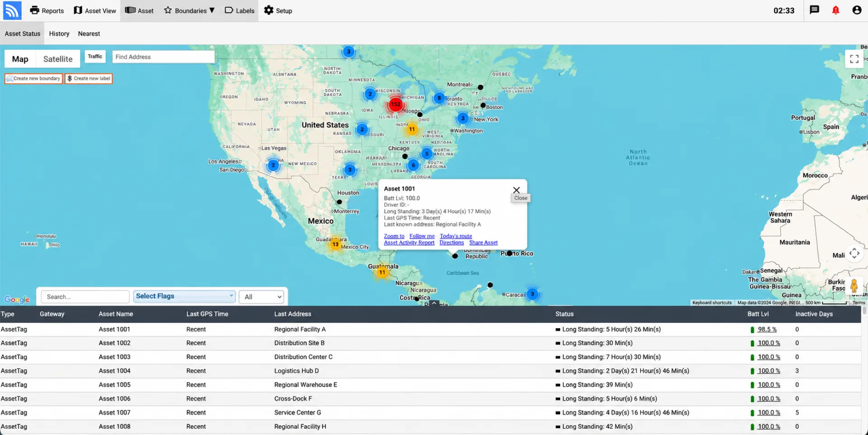Click the black asset dot near Montreal
Image resolution: width=868 pixels, height=435 pixels.
pyautogui.click(x=481, y=87)
